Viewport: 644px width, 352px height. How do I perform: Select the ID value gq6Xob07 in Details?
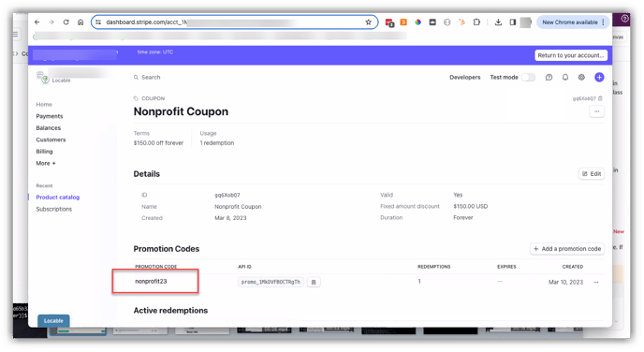coord(227,195)
